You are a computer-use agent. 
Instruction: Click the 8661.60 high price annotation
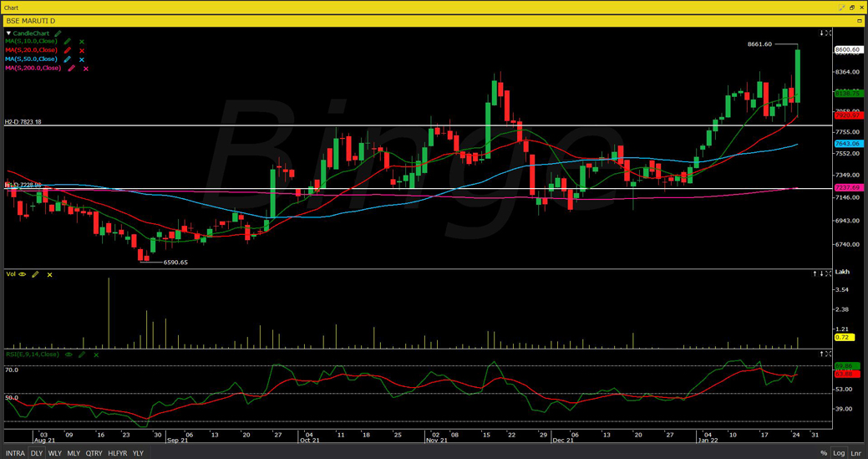[x=759, y=44]
